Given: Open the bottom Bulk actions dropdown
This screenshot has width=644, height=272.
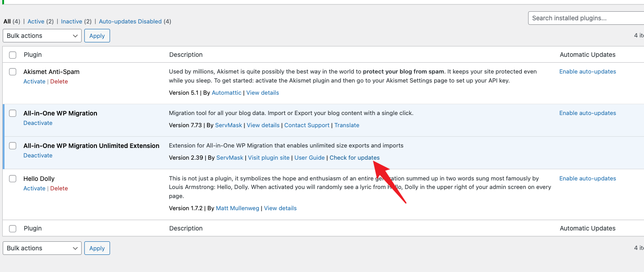Looking at the screenshot, I should pyautogui.click(x=42, y=248).
